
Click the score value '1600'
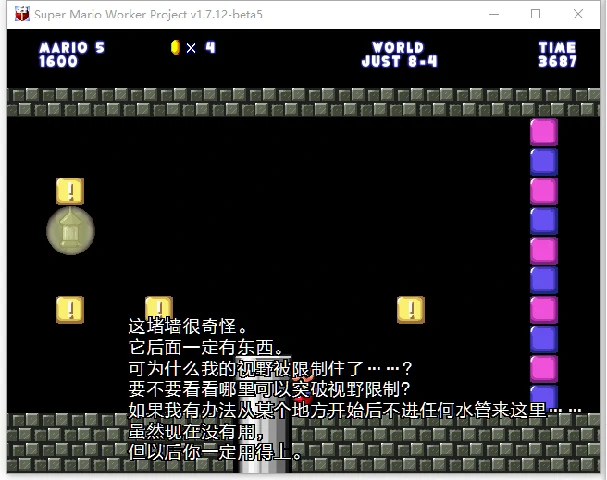(58, 62)
